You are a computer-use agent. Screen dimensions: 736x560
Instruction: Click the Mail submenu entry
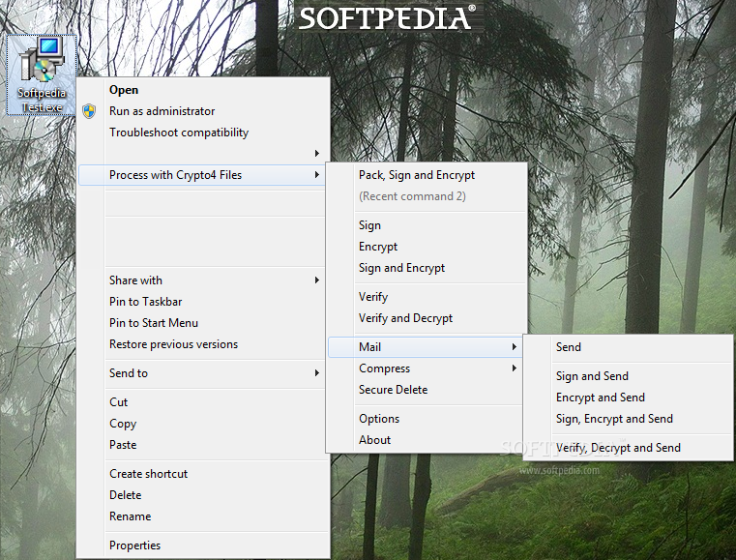pyautogui.click(x=425, y=347)
